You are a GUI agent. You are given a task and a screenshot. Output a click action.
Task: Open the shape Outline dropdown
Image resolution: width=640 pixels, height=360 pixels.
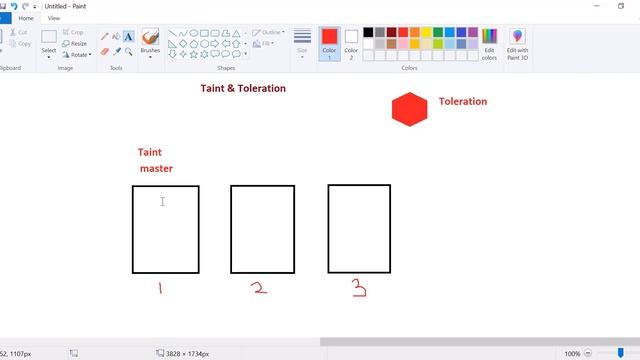click(x=268, y=32)
